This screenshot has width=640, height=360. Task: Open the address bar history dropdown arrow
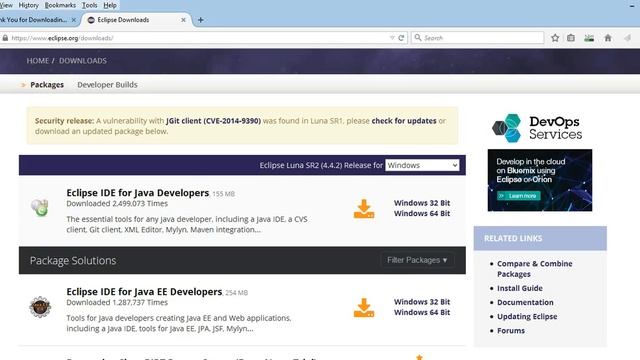pyautogui.click(x=392, y=38)
